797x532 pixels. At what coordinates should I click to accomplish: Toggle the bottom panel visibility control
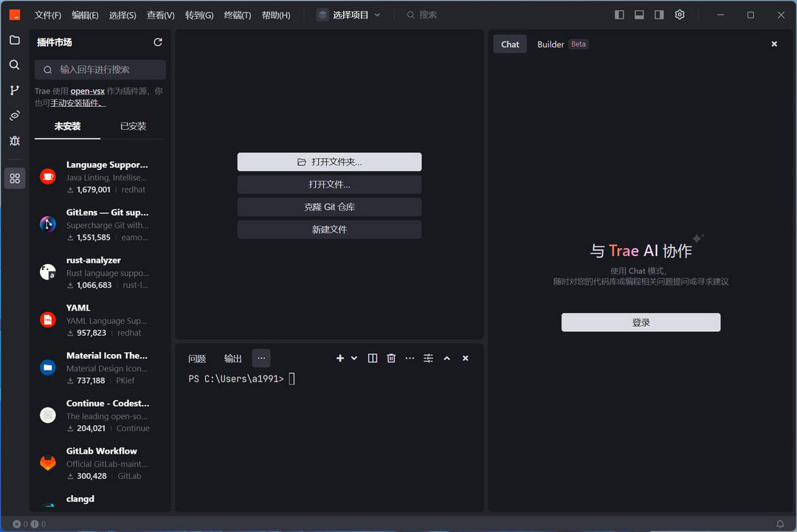pyautogui.click(x=639, y=14)
